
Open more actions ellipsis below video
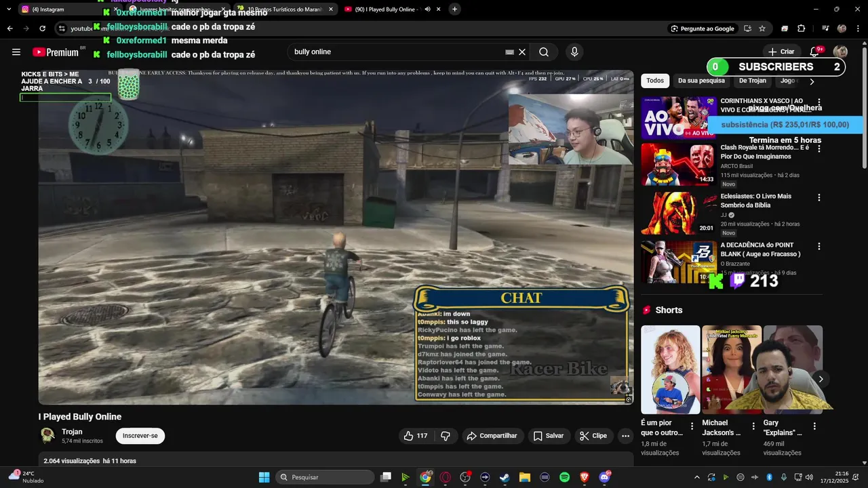[x=625, y=436]
